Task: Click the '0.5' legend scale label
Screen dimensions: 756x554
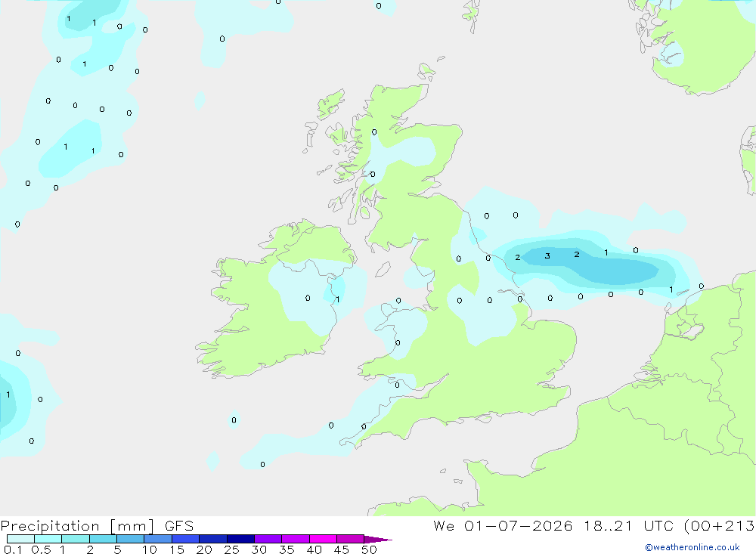Action: (x=41, y=549)
